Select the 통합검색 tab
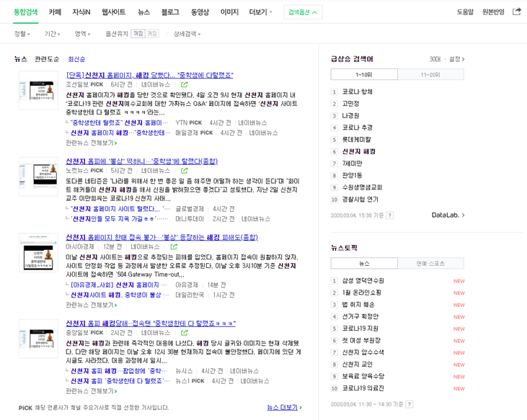Screen dimensions: 527x420 pos(25,12)
